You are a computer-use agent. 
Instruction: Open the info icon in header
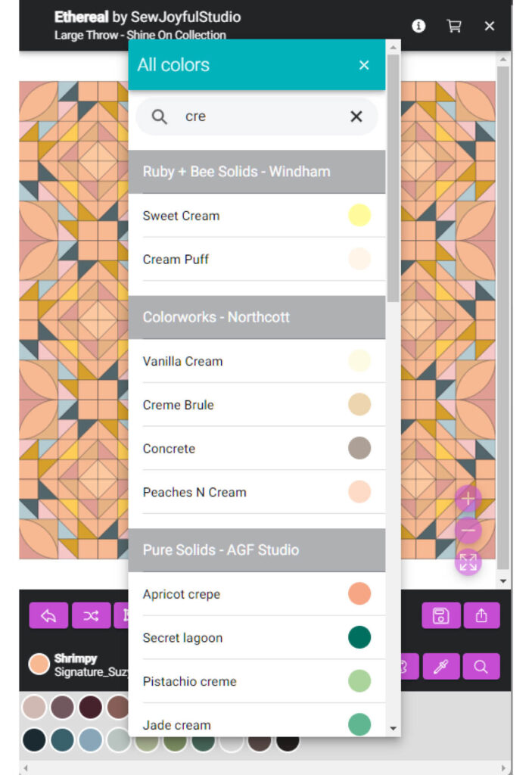418,26
